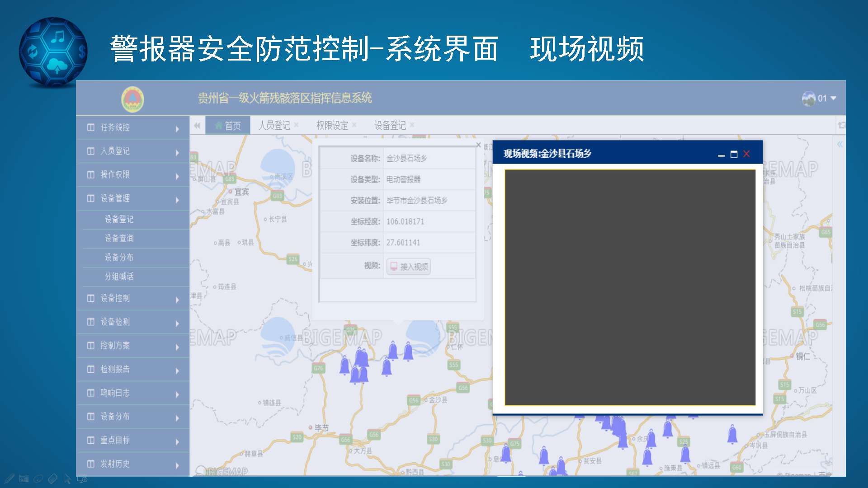Switch to the 权限设定 tab
Image resolution: width=868 pixels, height=488 pixels.
332,126
